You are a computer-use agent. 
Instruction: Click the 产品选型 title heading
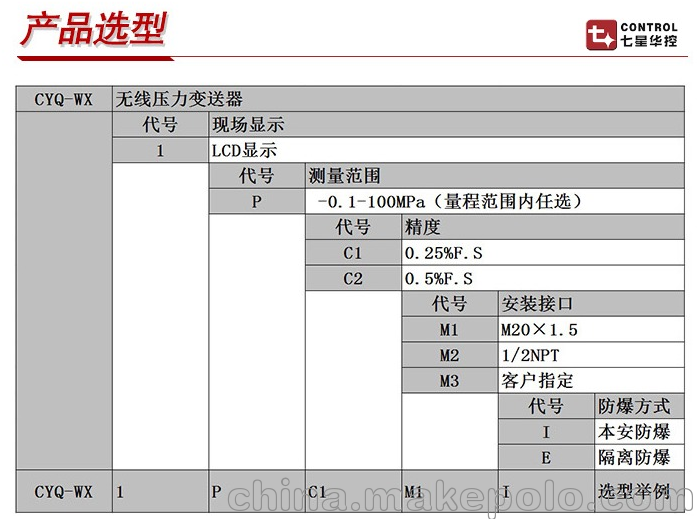tap(94, 29)
